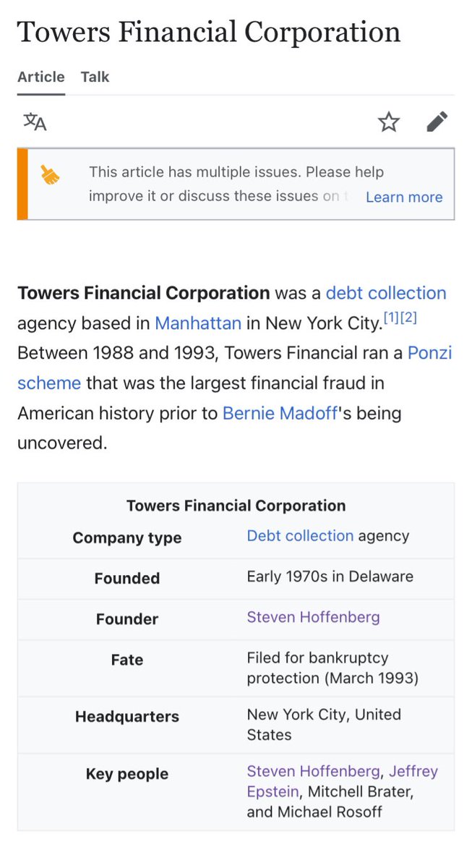Click the watchlist star icon
Image resolution: width=472 pixels, height=868 pixels.
coord(389,122)
